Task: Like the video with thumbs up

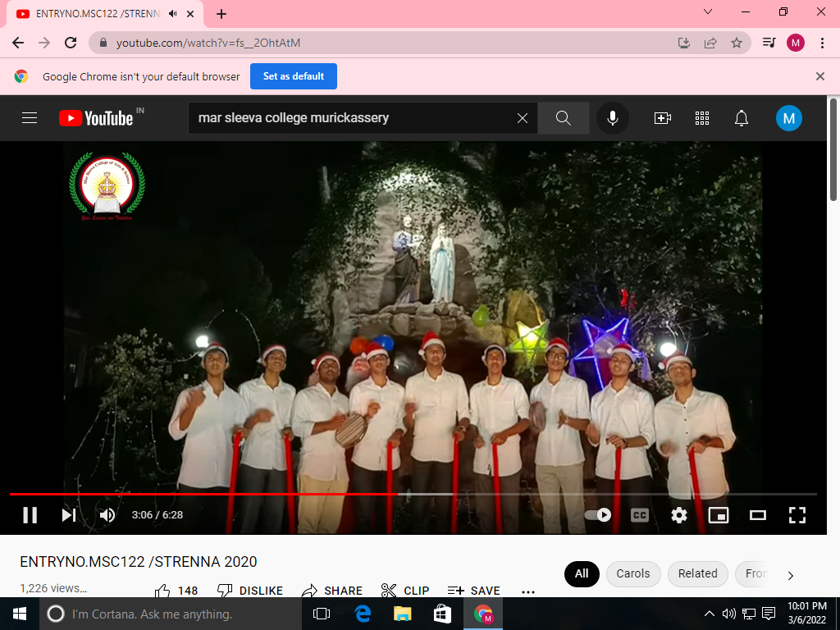Action: click(x=163, y=591)
